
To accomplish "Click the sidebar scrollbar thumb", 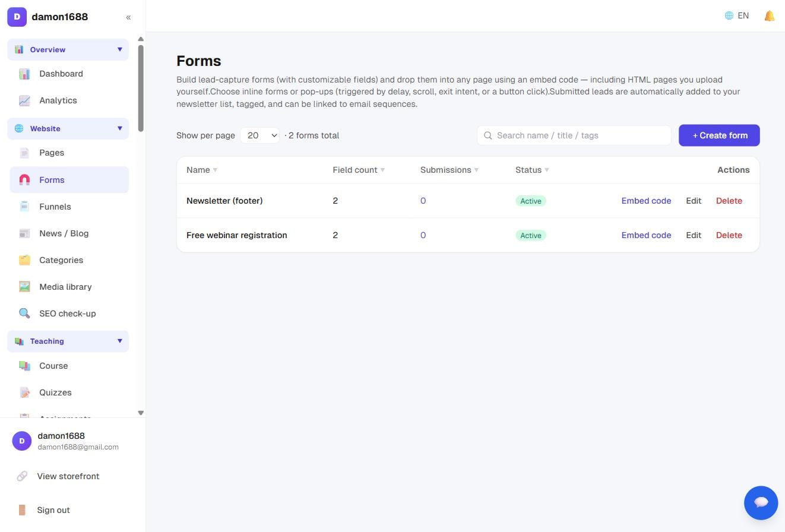I will tap(141, 88).
